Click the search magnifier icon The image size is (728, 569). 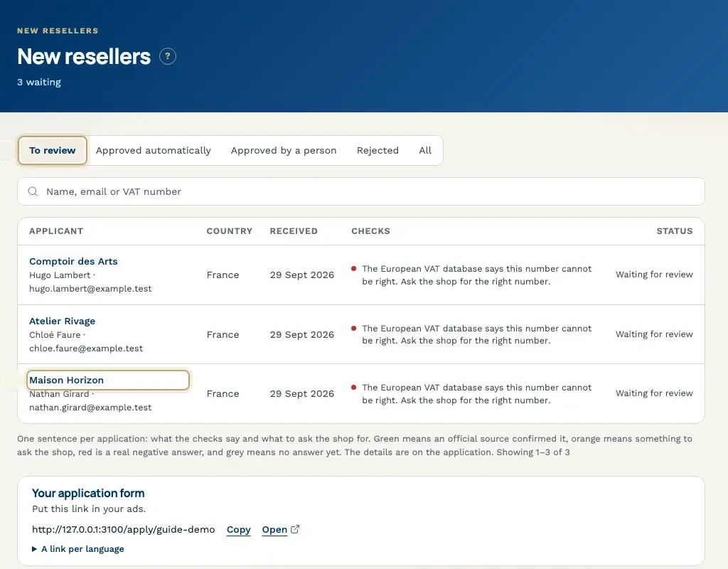[33, 191]
